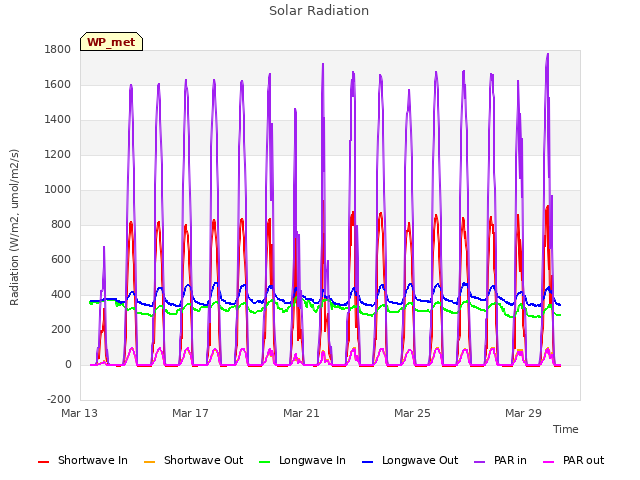The height and width of the screenshot is (480, 640).
Task: Toggle the Shortwave In legend entry
Action: 83,460
